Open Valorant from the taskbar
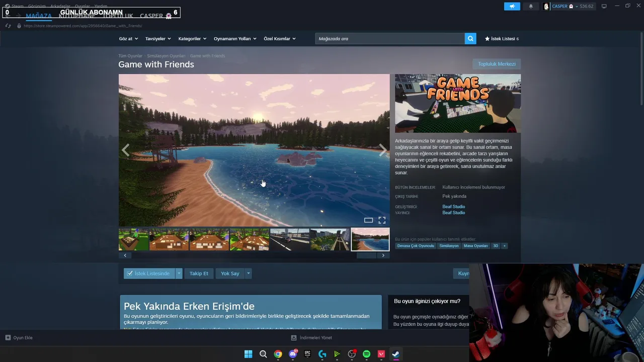 tap(381, 354)
